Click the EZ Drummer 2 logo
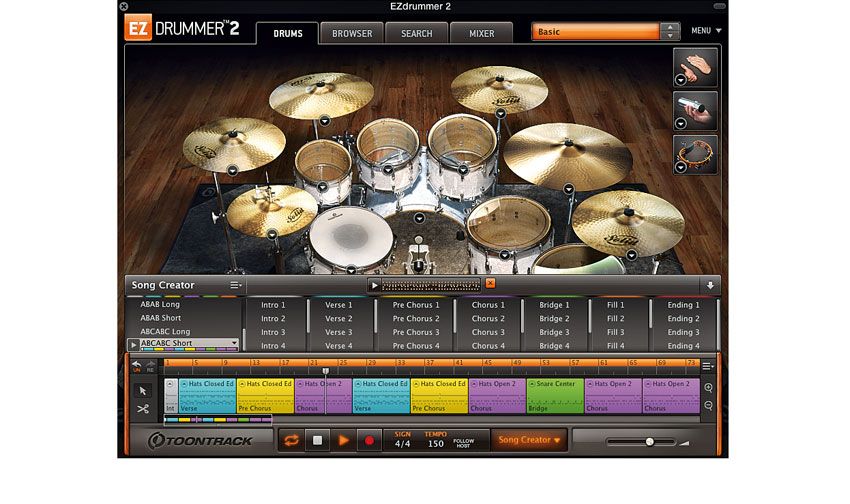850x504 pixels. tap(182, 28)
